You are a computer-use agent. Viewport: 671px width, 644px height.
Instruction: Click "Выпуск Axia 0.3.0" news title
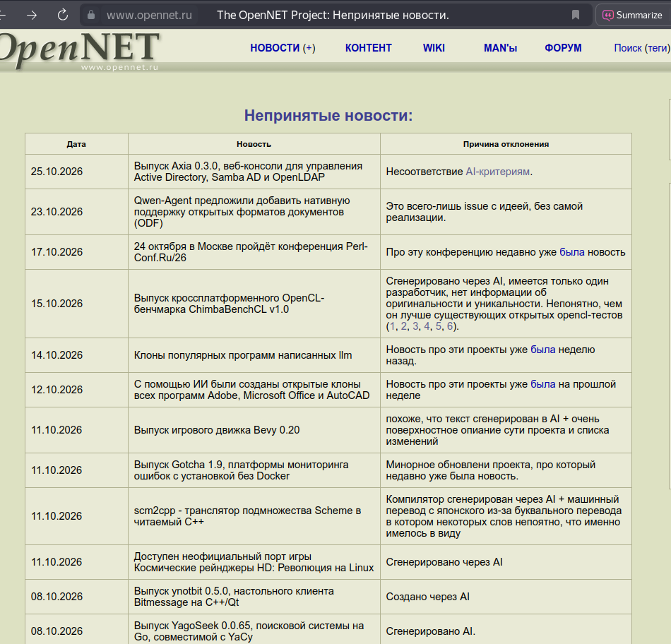click(x=248, y=172)
